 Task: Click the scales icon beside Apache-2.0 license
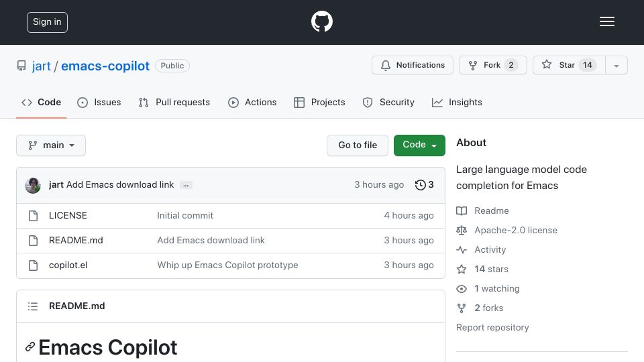click(x=462, y=230)
